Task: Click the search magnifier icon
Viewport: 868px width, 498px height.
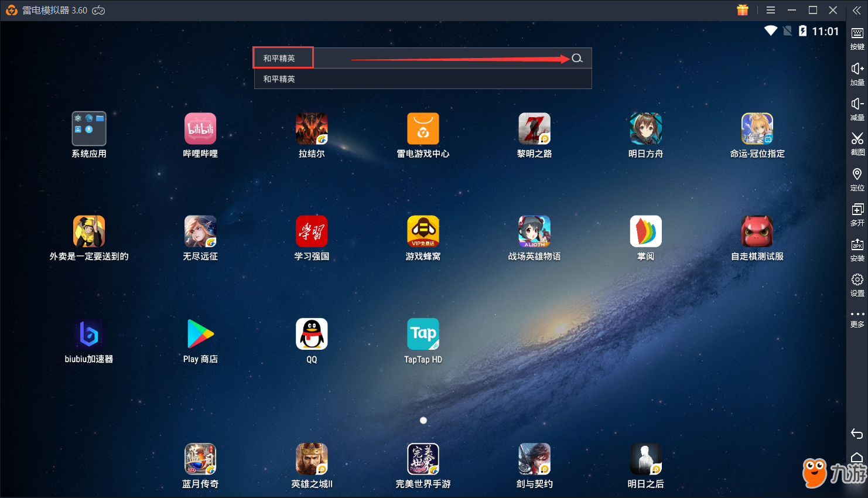Action: pos(577,58)
